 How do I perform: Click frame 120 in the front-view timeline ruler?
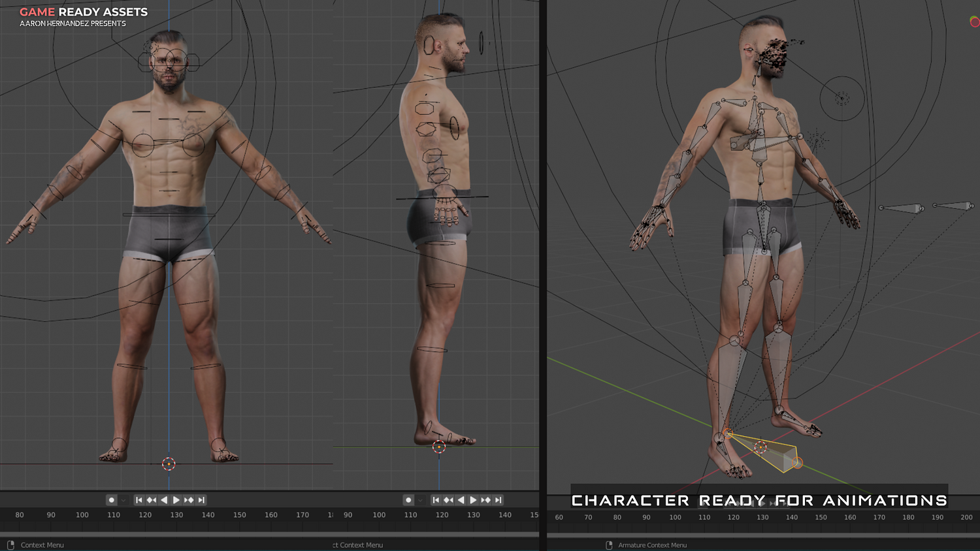[x=145, y=515]
